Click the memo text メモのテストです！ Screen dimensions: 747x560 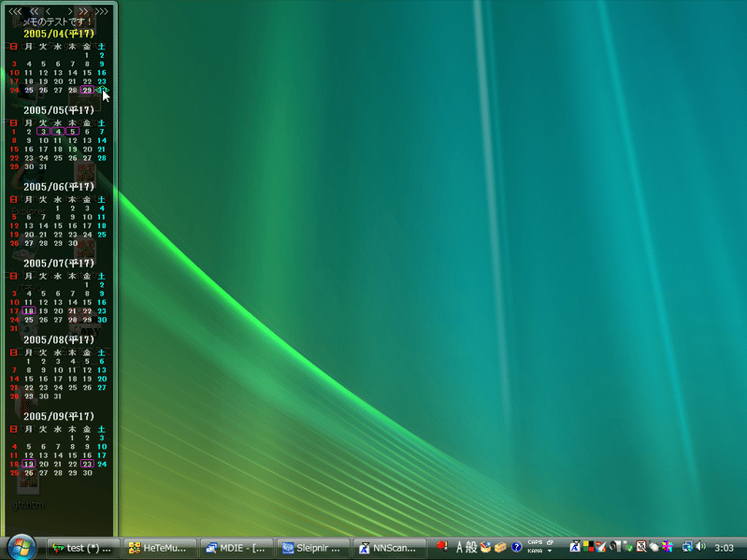(x=57, y=22)
